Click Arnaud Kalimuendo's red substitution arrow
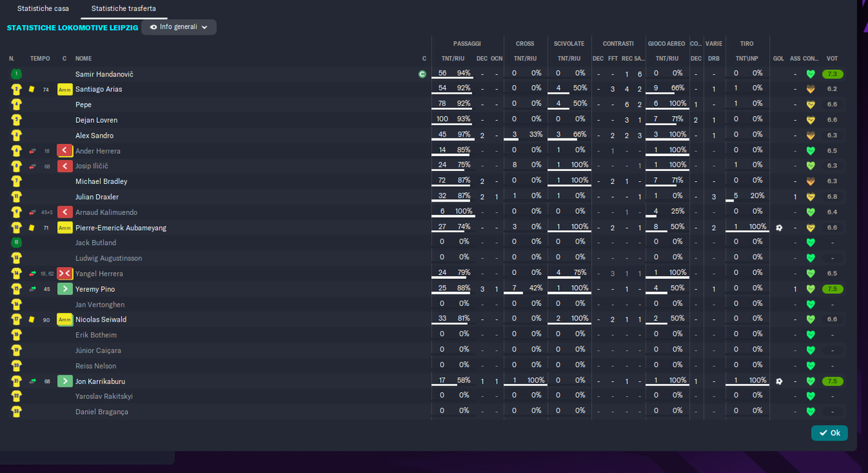868x473 pixels. [65, 212]
